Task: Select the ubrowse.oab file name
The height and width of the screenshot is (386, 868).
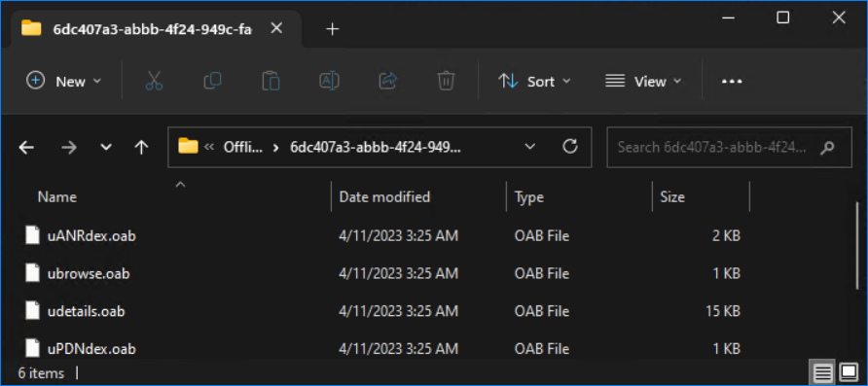Action: click(x=89, y=274)
